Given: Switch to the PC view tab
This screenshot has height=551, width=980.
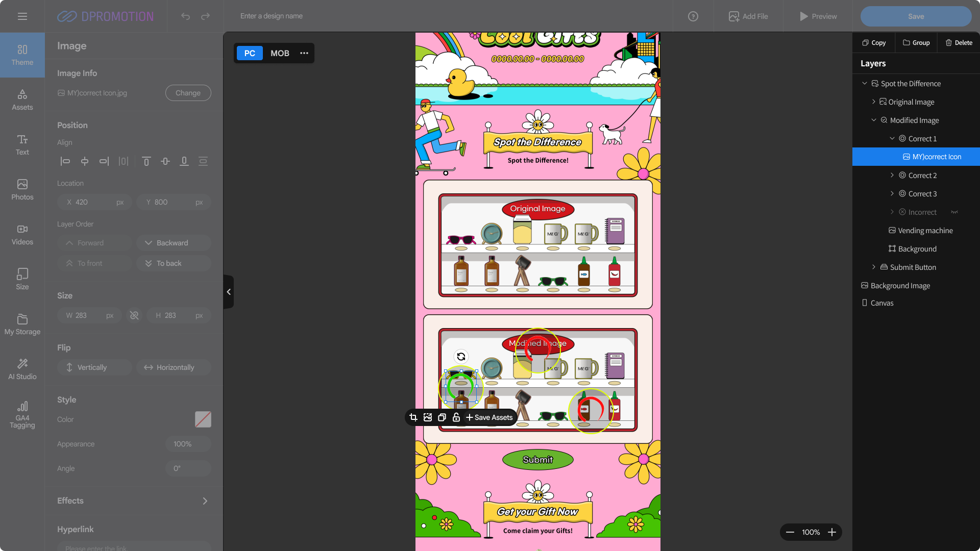Looking at the screenshot, I should (250, 53).
